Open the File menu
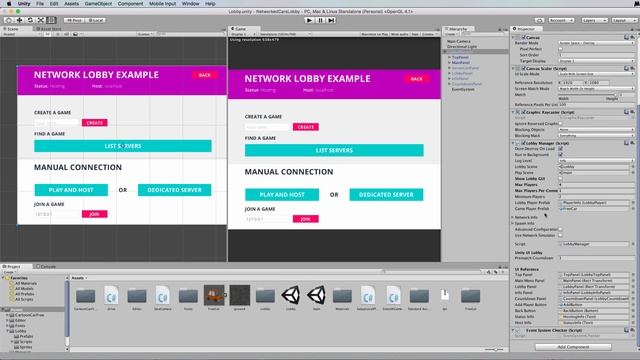This screenshot has width=640, height=360. point(40,4)
